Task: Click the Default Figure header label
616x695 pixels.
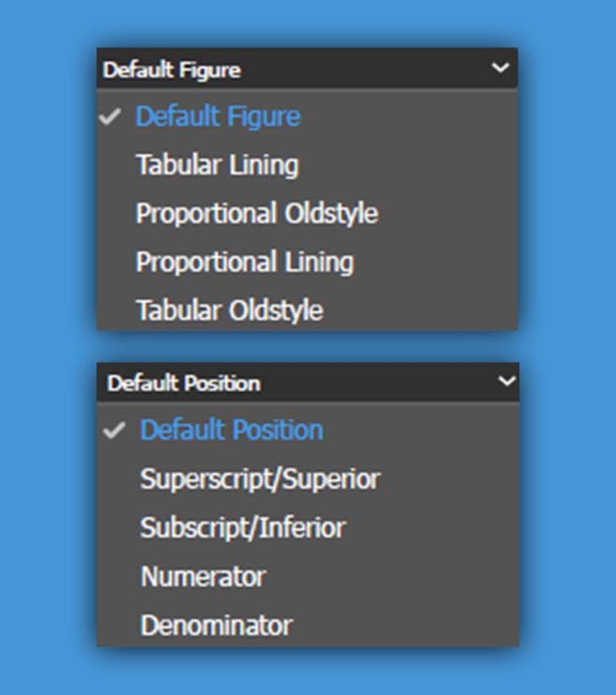Action: pyautogui.click(x=172, y=70)
